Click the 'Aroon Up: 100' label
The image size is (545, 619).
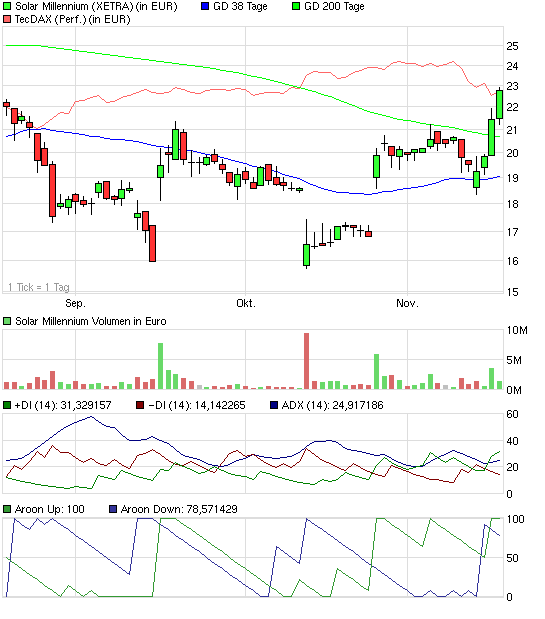click(x=50, y=509)
